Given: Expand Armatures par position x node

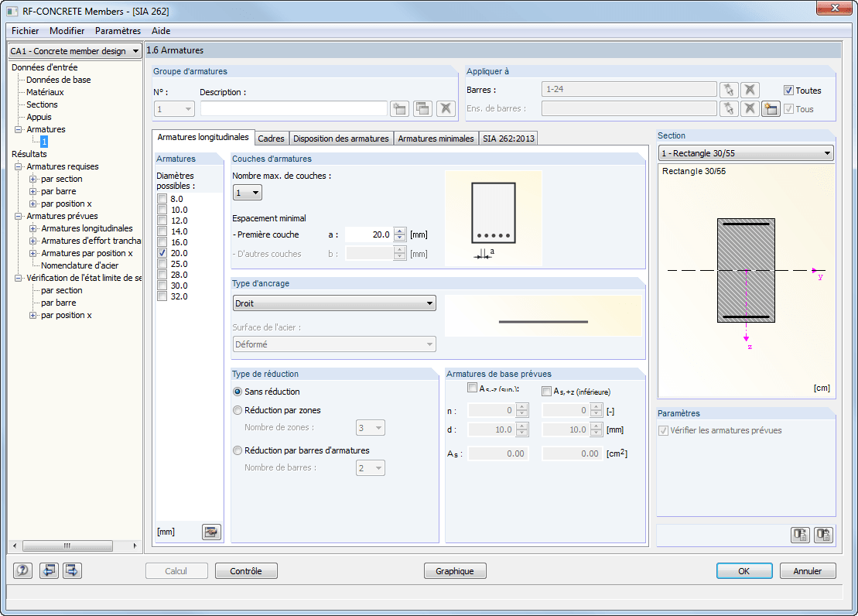Looking at the screenshot, I should [x=32, y=254].
